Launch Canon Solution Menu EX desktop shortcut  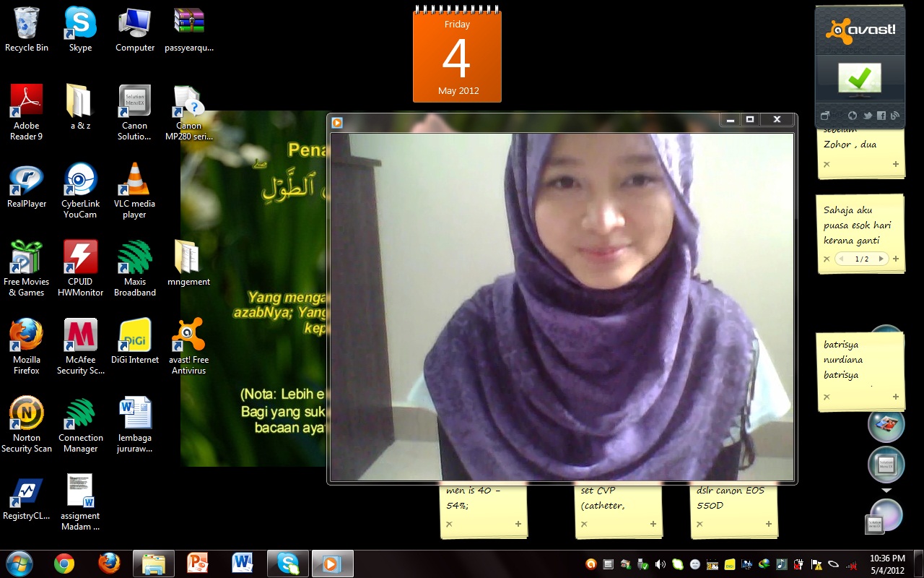(x=135, y=112)
